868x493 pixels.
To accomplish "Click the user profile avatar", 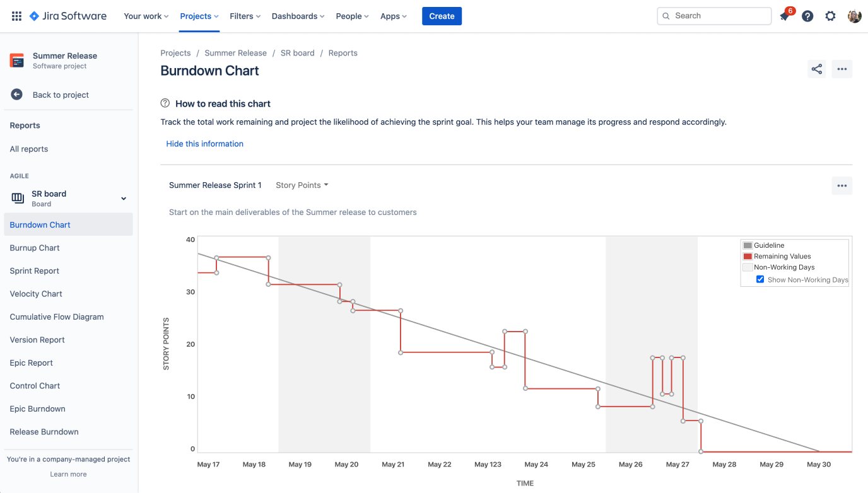I will [854, 16].
